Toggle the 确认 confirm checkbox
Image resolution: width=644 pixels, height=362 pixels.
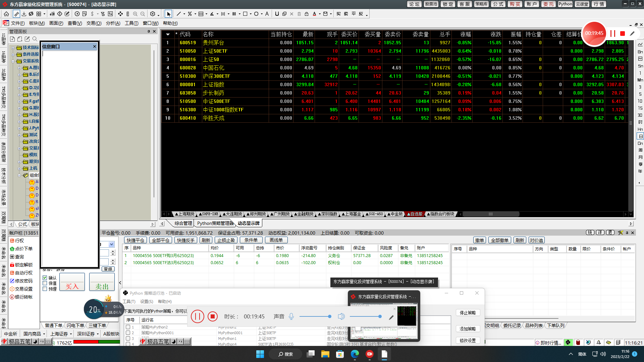click(x=45, y=278)
